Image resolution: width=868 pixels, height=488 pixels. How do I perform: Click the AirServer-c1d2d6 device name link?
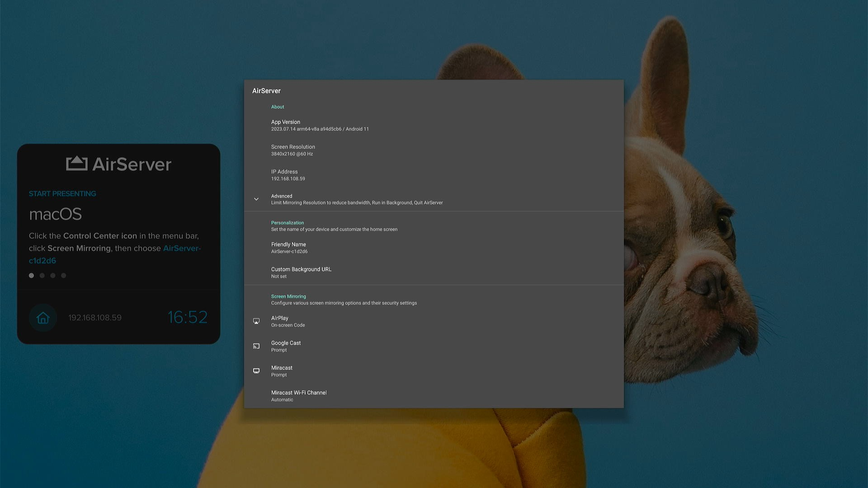click(x=181, y=249)
